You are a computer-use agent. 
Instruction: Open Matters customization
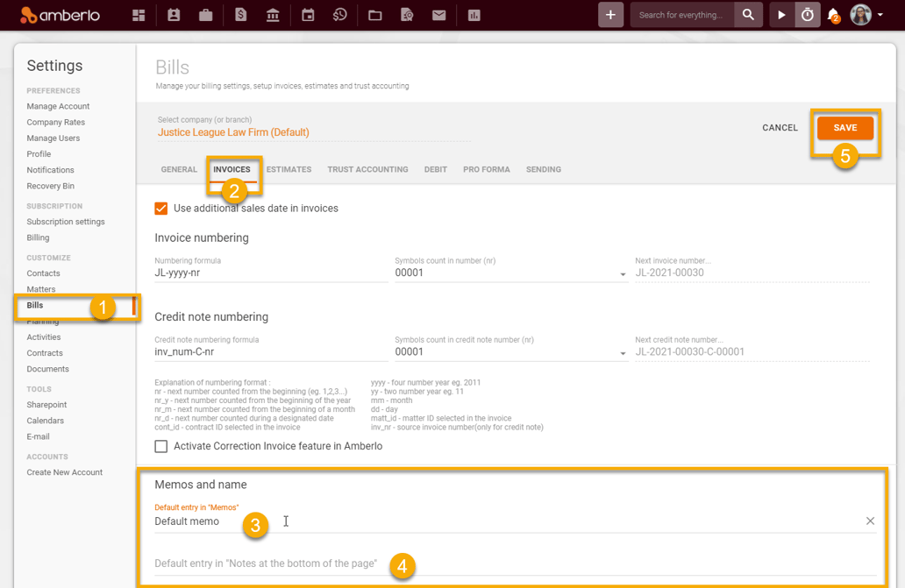pos(41,289)
